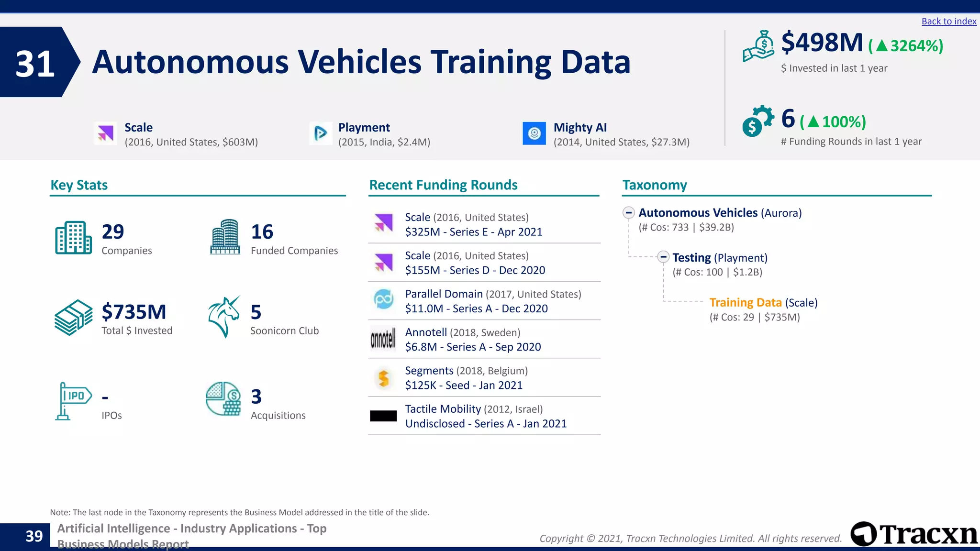Open Parallel Domain $11.0M Series A round
Viewport: 980px width, 551px height.
[484, 301]
